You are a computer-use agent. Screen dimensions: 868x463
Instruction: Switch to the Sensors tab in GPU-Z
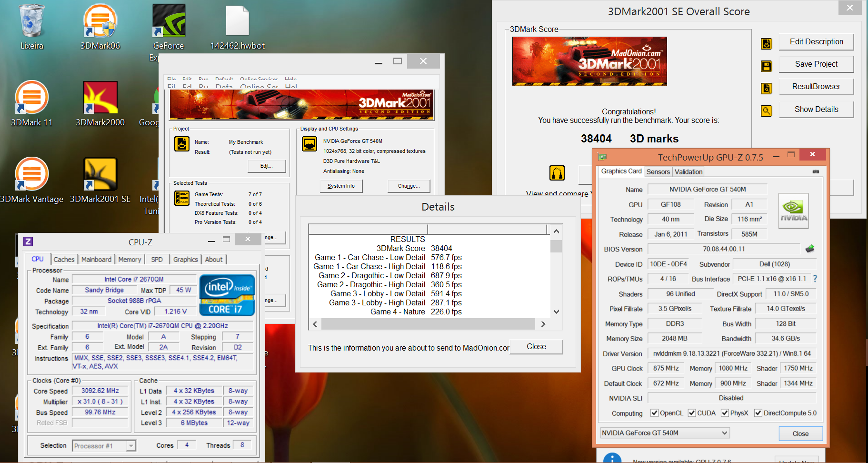pyautogui.click(x=658, y=172)
